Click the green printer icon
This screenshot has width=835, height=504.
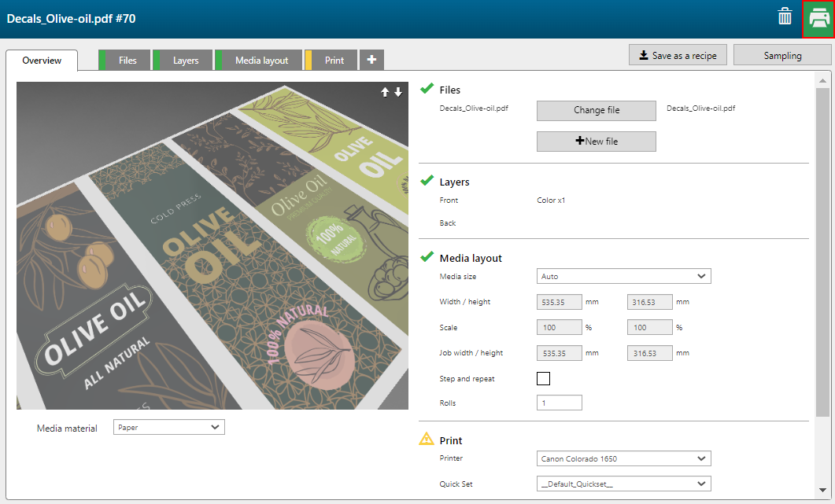(x=818, y=19)
